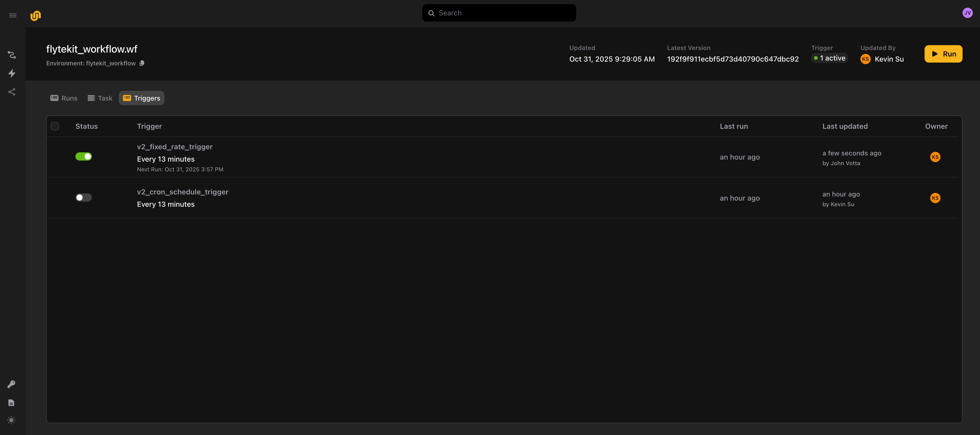
Task: Switch to the Task tab
Action: tap(100, 98)
